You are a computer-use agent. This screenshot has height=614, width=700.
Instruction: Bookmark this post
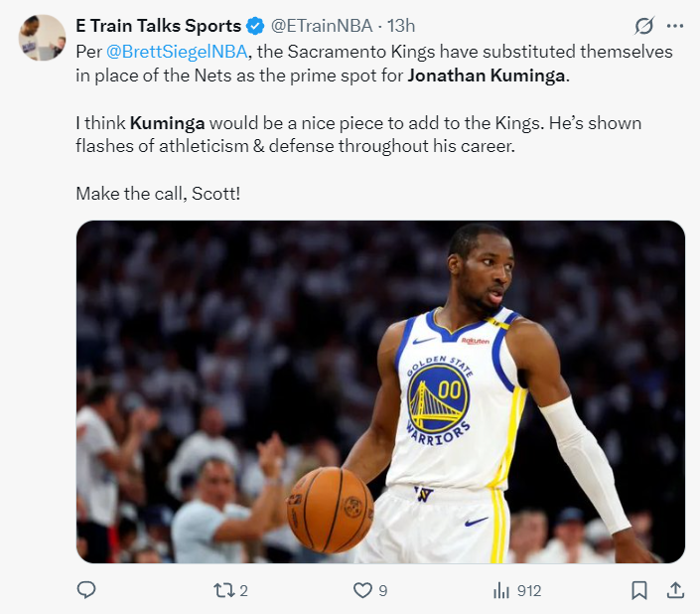point(638,590)
